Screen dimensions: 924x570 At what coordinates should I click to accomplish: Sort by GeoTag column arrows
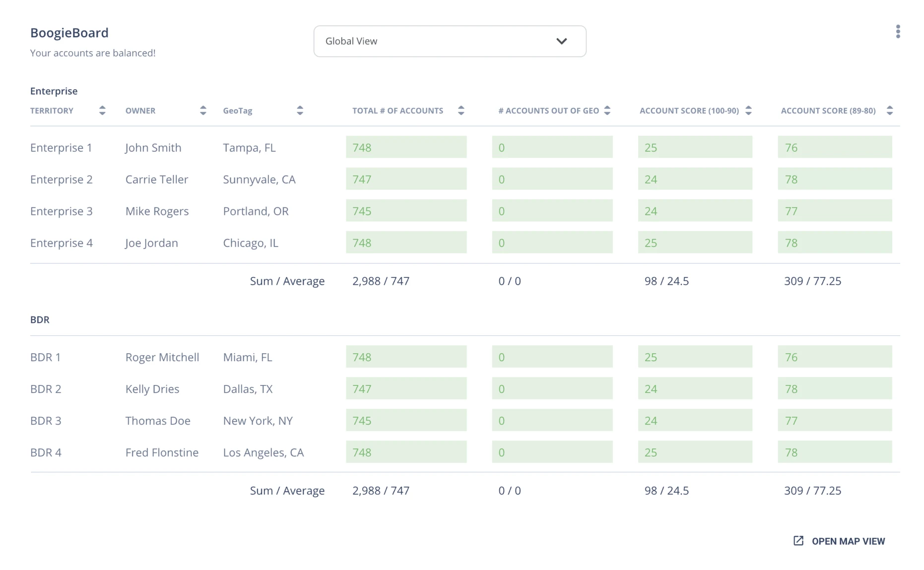[300, 111]
